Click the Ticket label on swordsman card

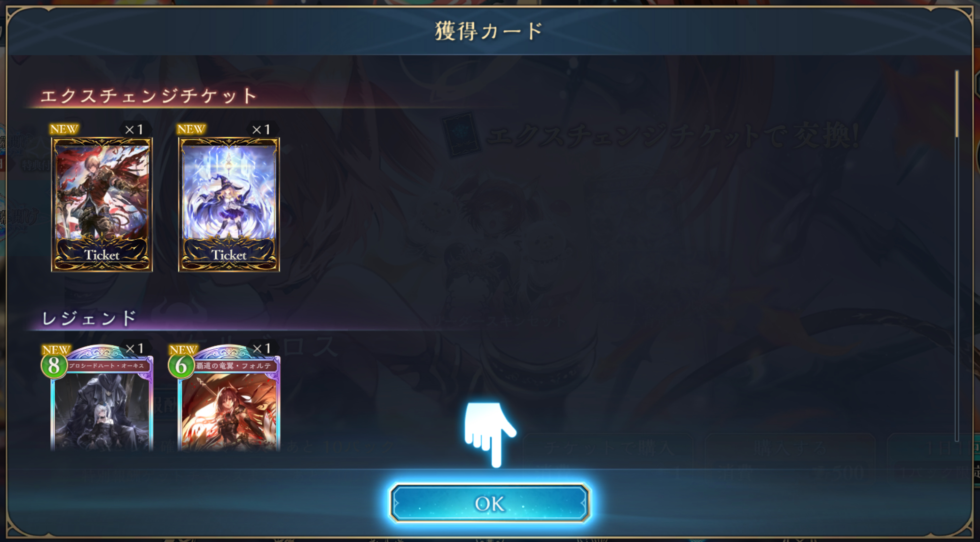point(102,255)
